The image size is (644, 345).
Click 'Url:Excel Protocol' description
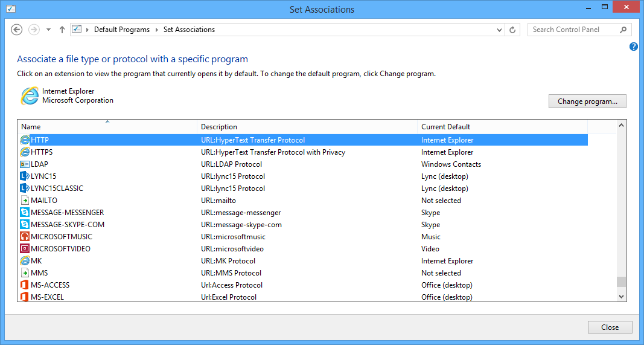[229, 297]
